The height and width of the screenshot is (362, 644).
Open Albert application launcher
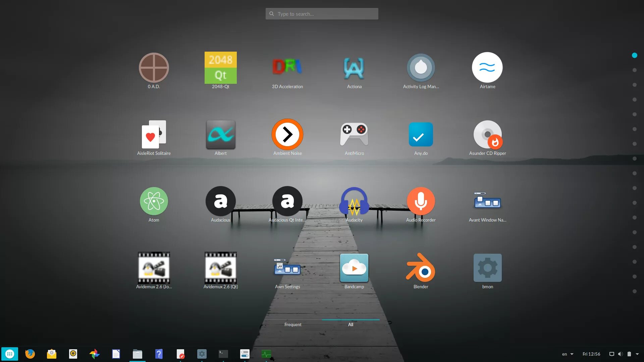point(221,134)
